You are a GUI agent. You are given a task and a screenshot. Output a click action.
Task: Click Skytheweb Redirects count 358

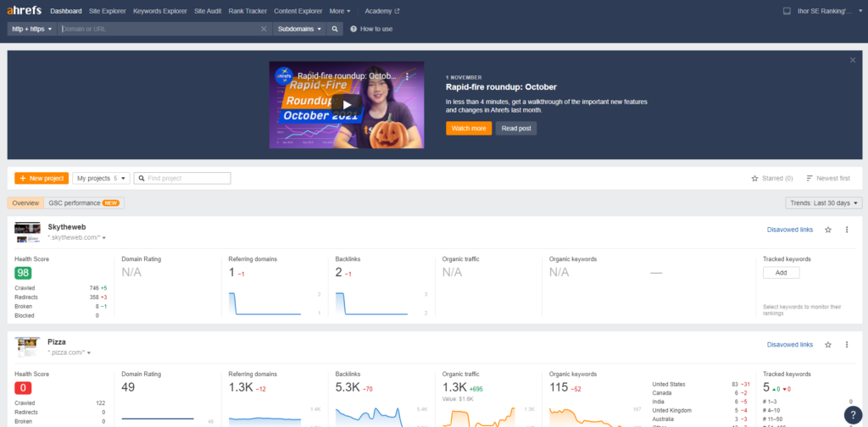[x=94, y=297]
